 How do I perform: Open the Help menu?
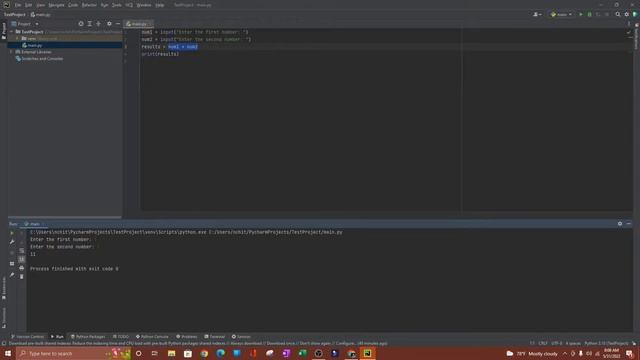pyautogui.click(x=160, y=5)
